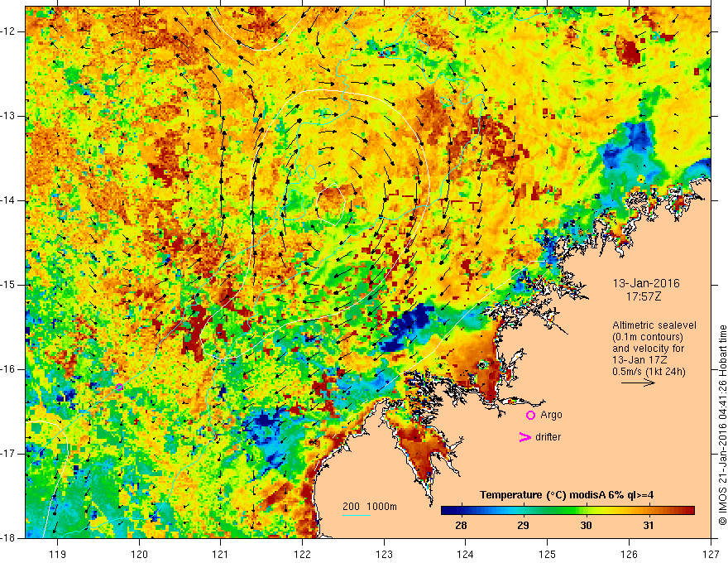Click the 'drifter' legend label
Viewport: 728px width, 563px height.
tap(548, 437)
